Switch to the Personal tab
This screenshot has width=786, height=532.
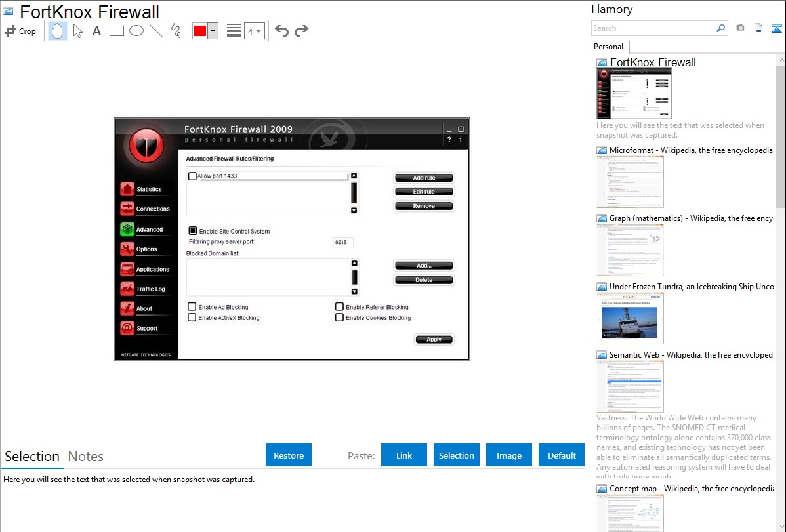tap(609, 47)
